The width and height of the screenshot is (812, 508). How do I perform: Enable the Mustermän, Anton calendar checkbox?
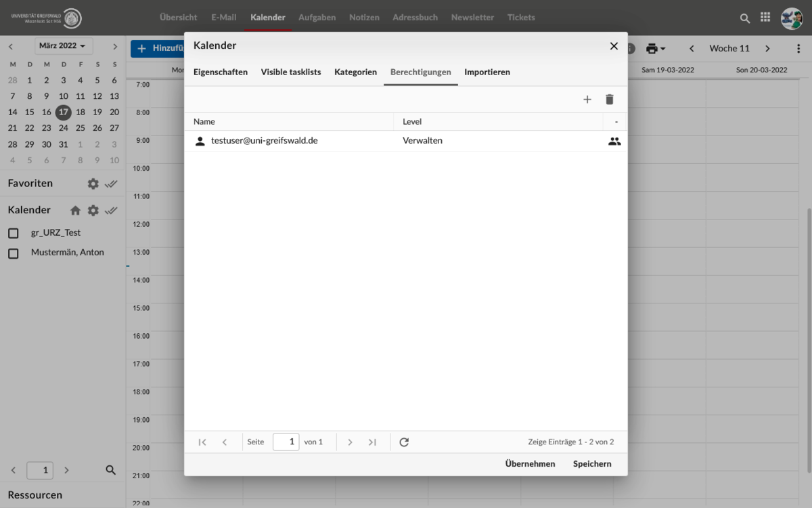[13, 253]
